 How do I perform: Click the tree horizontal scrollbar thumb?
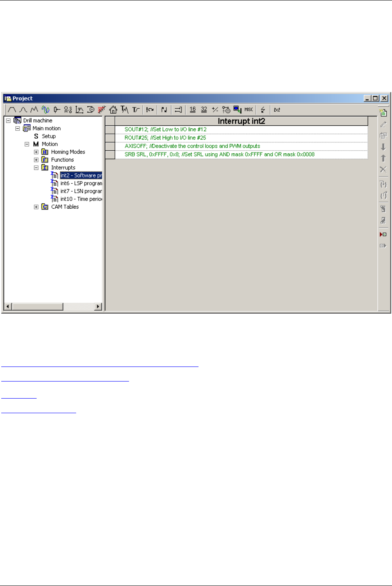[37, 307]
